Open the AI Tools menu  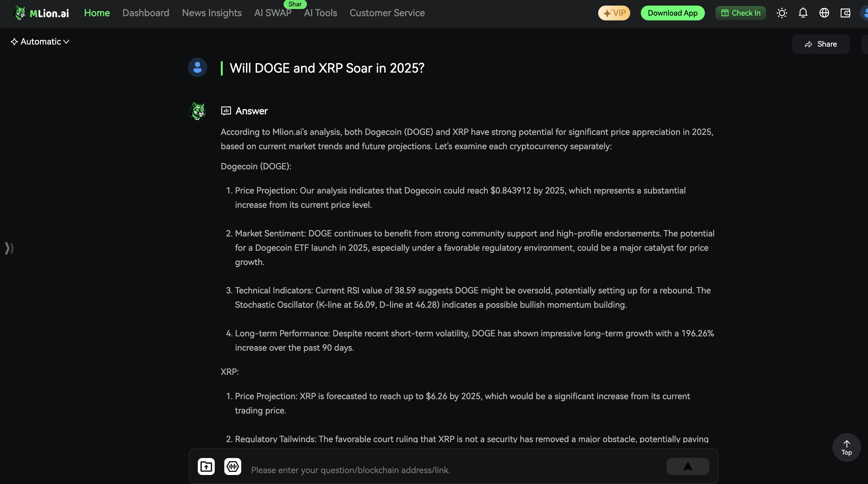320,13
